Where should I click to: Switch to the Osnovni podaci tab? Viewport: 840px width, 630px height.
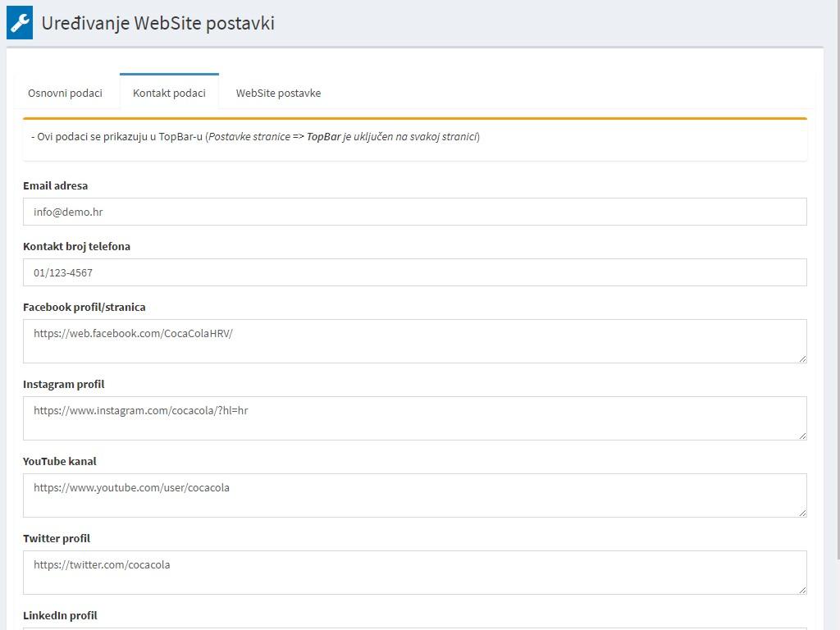pos(66,93)
